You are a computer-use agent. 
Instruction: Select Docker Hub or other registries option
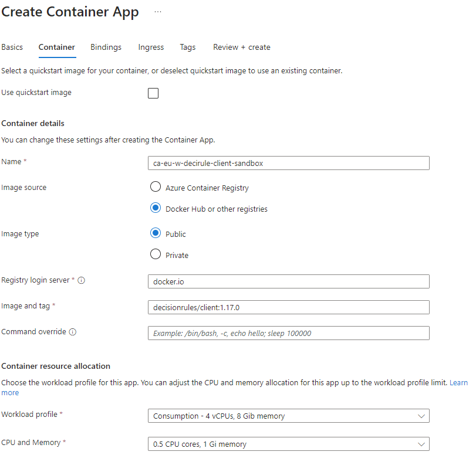[x=156, y=208]
